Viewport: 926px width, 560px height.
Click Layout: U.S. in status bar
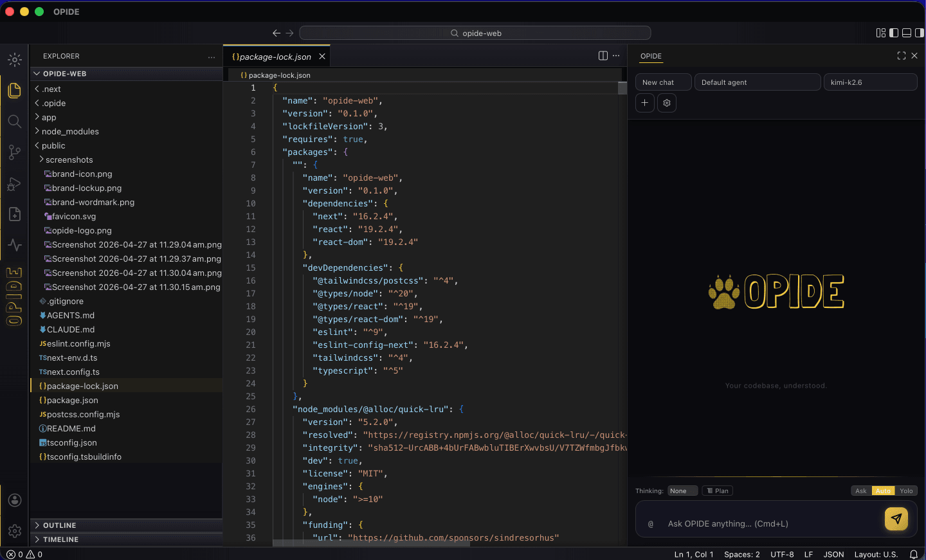876,554
